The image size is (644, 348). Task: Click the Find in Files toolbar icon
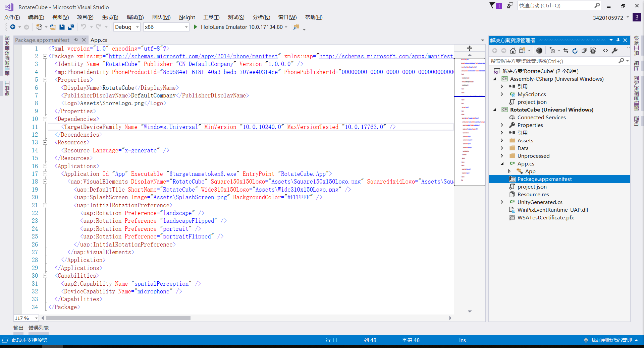[x=296, y=27]
